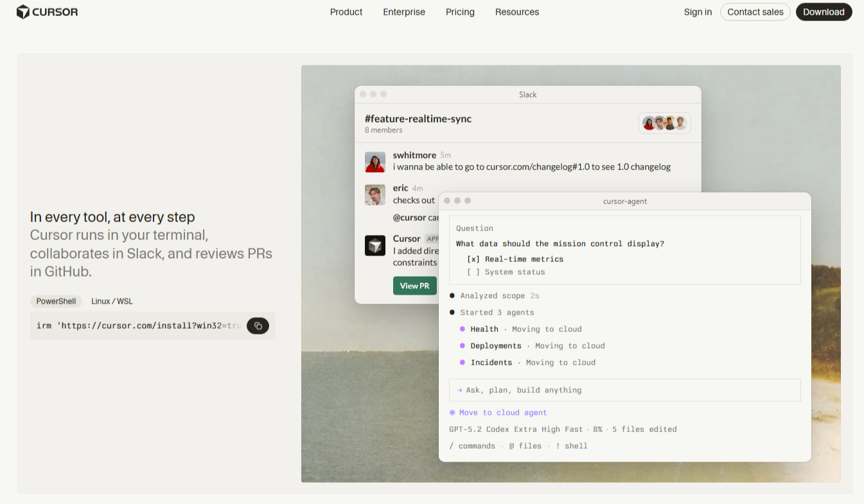Click the Download button
Screen dimensions: 864x504
pyautogui.click(x=824, y=12)
